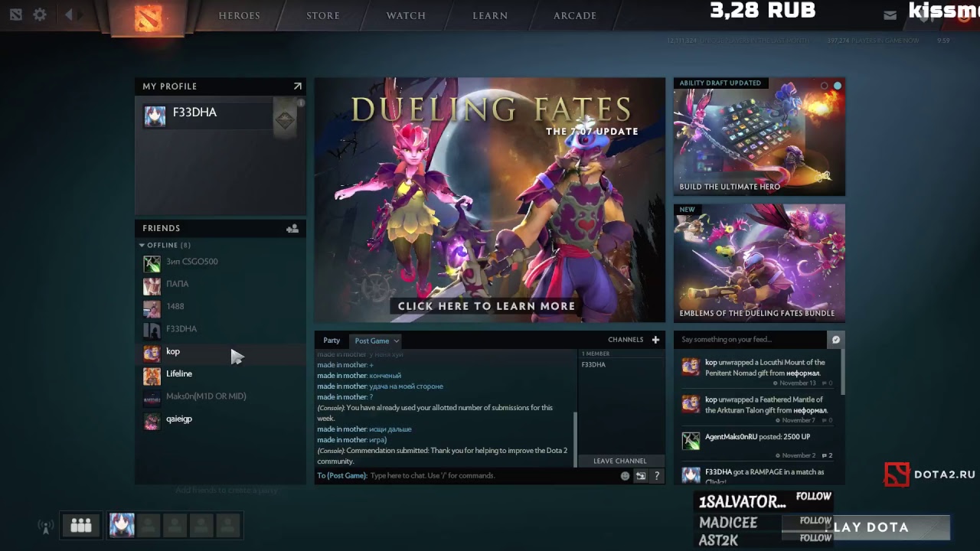This screenshot has height=551, width=980.
Task: Open the HEROES tab
Action: [x=240, y=15]
